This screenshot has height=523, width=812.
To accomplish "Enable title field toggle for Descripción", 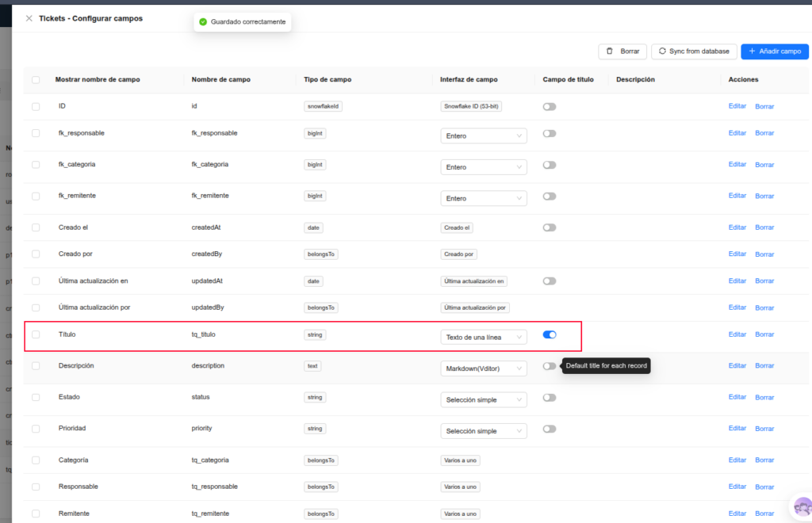I will pos(550,366).
